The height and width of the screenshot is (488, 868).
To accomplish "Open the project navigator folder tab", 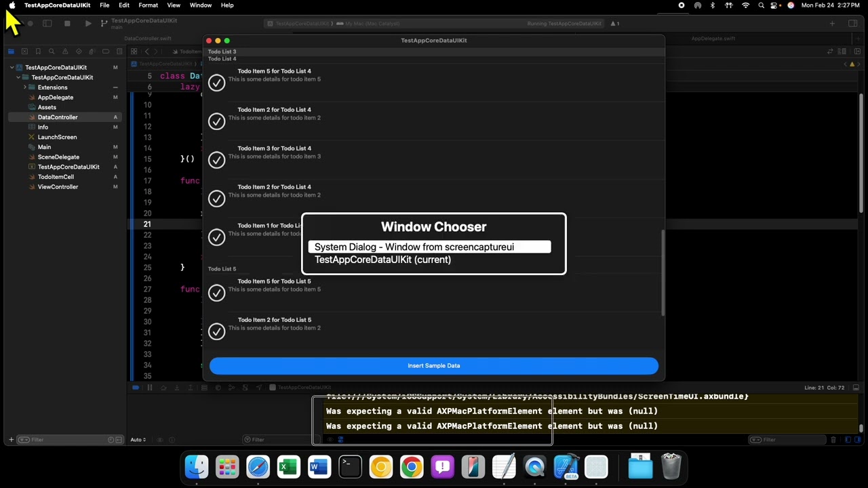I will click(x=11, y=52).
